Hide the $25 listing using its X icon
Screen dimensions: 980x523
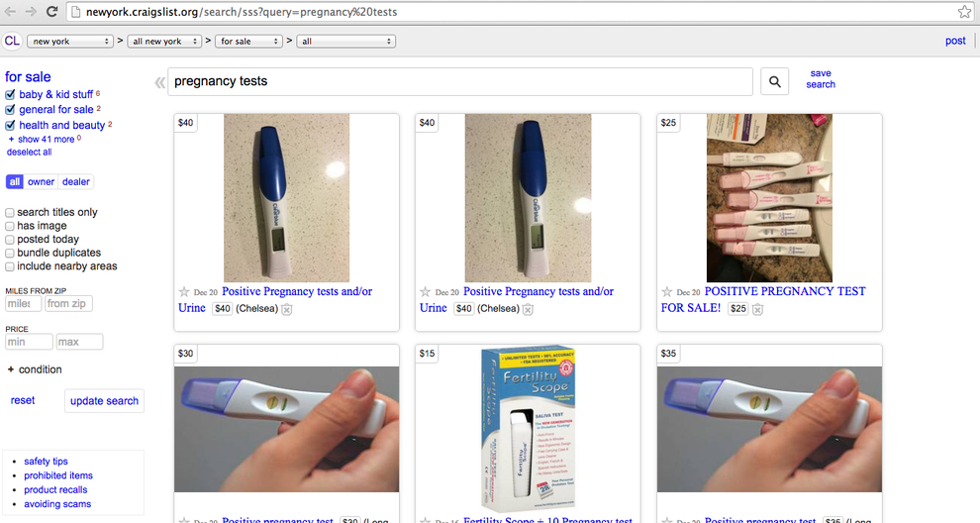pos(757,309)
